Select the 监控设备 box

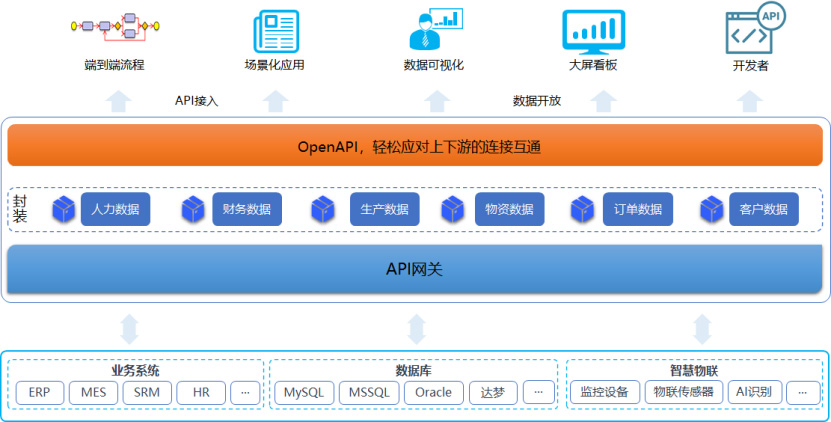point(605,393)
